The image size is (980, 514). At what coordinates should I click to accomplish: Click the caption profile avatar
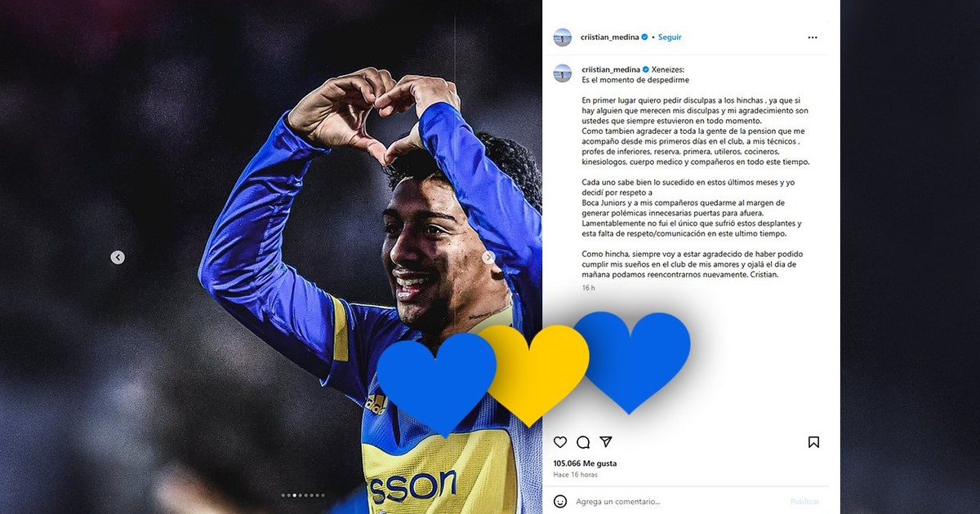563,73
